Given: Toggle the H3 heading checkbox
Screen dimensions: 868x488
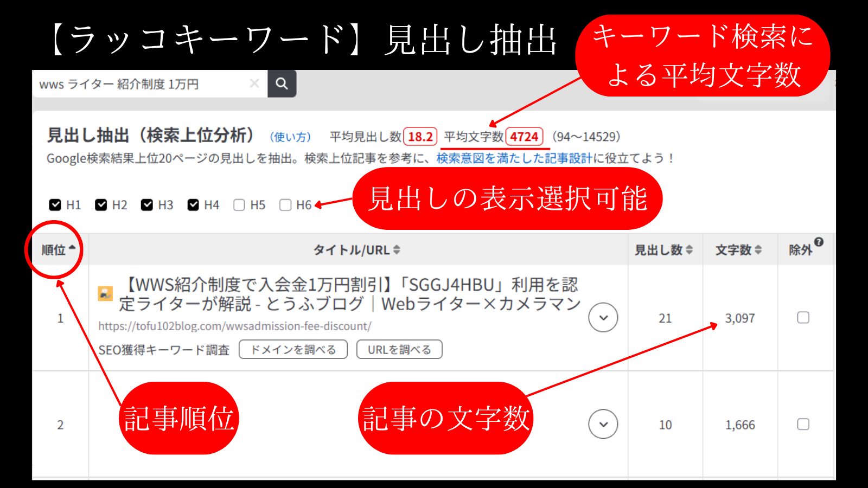Looking at the screenshot, I should pos(147,205).
